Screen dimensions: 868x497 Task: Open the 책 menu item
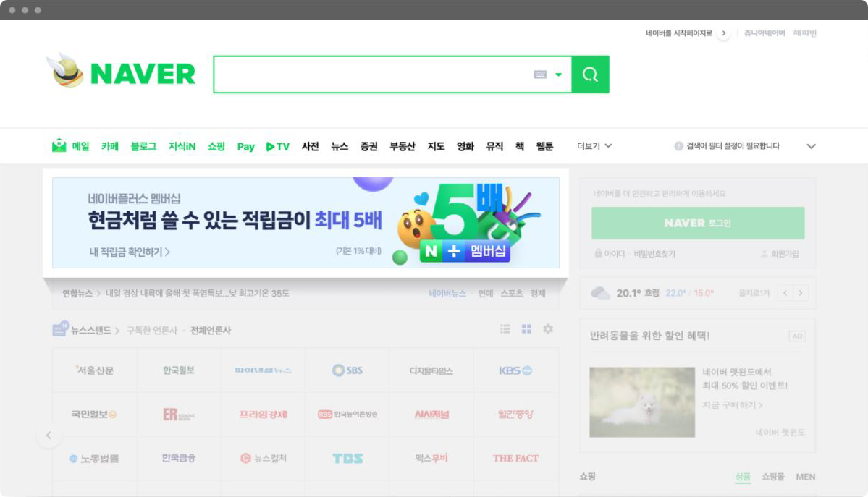520,146
